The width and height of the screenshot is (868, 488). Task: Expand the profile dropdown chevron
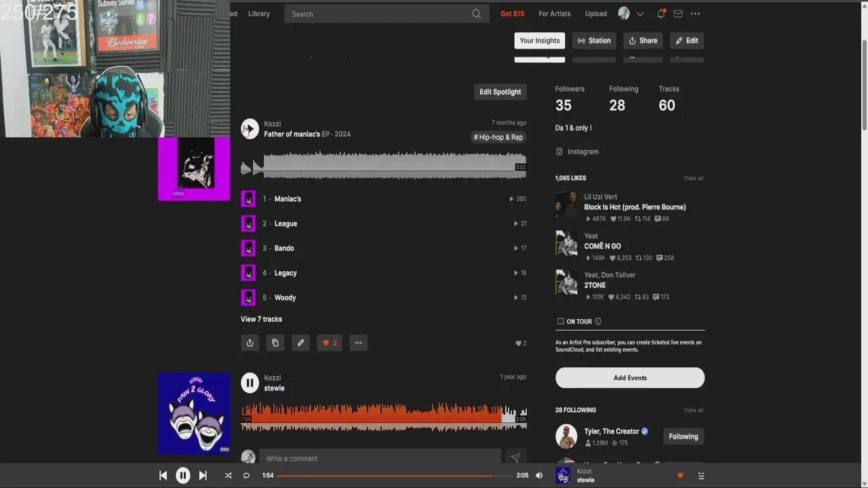[x=639, y=14]
